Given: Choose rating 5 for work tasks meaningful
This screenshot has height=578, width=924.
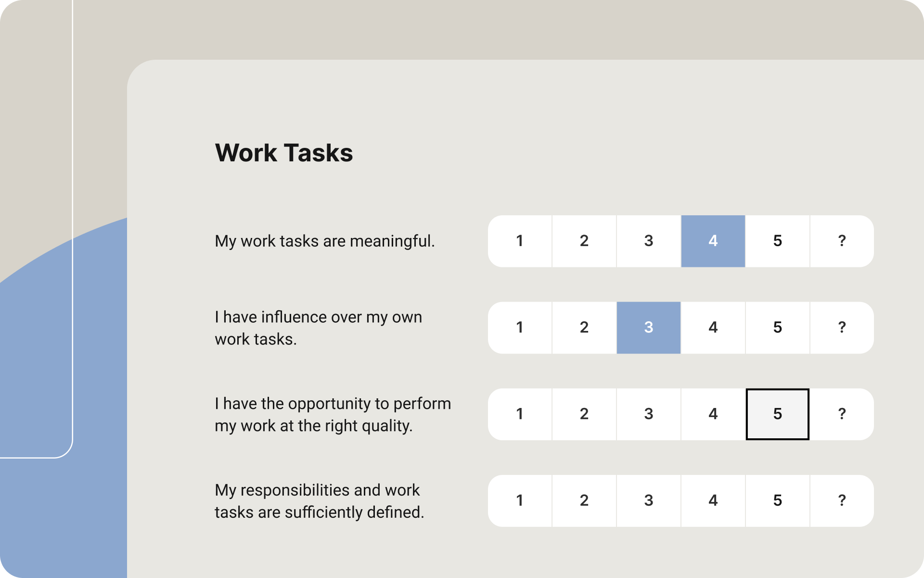Looking at the screenshot, I should 777,241.
